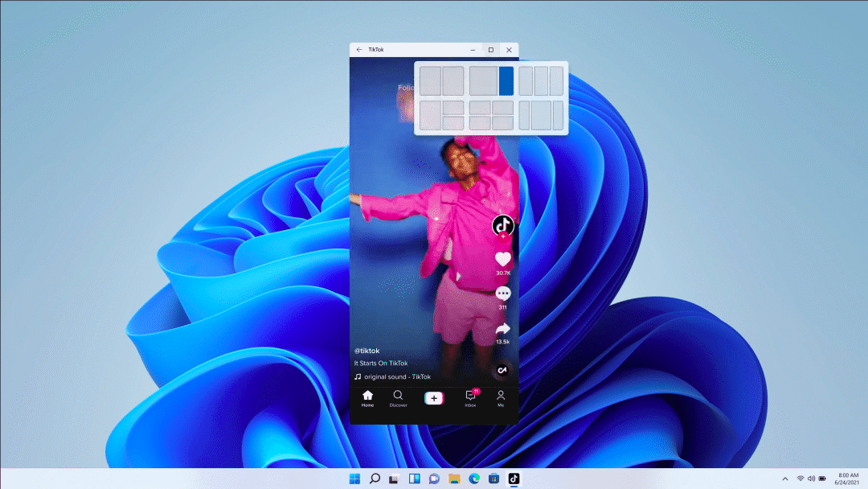Snap to top-right zone of left-plus-stacked layout
Viewport: 868px width, 489px height.
coord(453,108)
